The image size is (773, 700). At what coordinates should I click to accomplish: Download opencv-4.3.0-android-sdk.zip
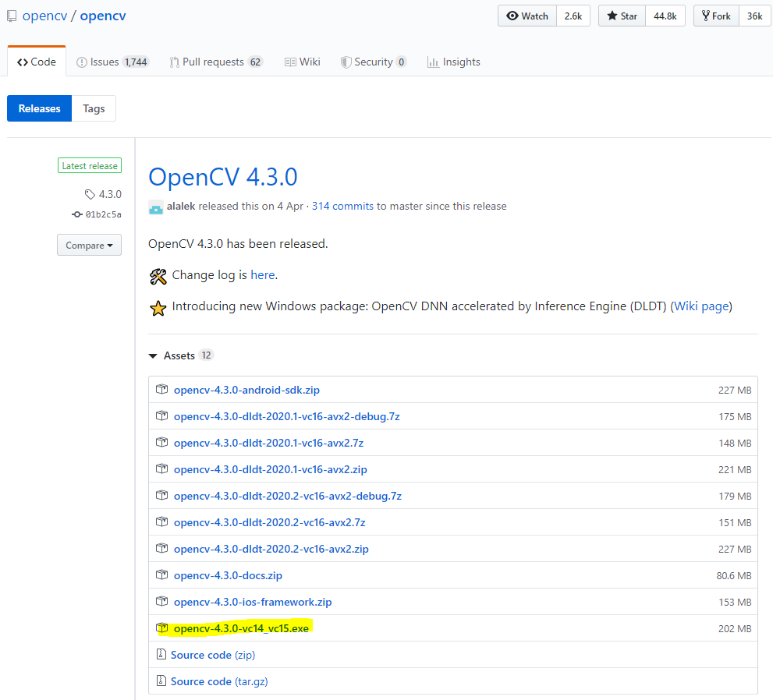(246, 390)
